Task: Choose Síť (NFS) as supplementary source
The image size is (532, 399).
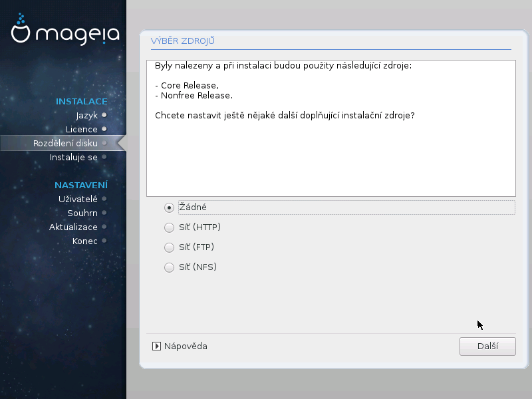Action: click(x=169, y=267)
